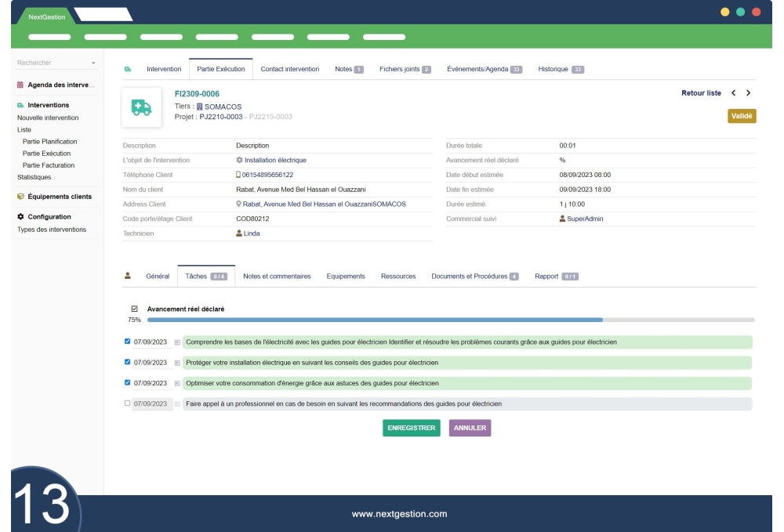Click the Équipements clients box icon
The height and width of the screenshot is (532, 784).
(20, 197)
